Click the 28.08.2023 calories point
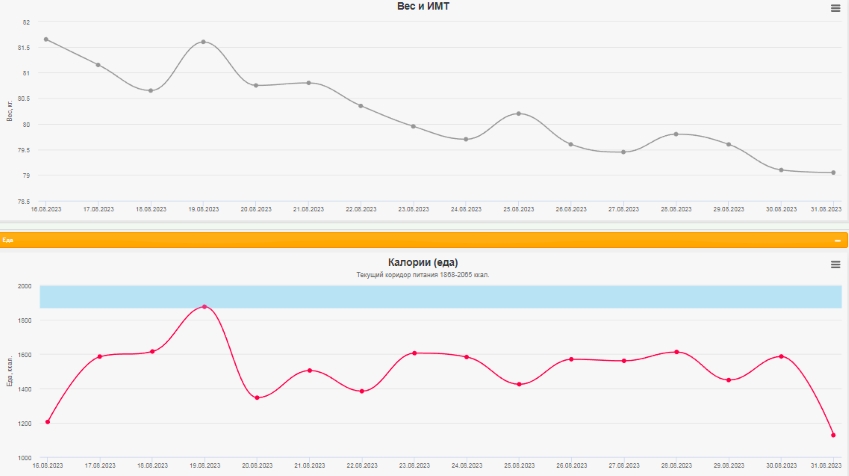This screenshot has width=849, height=476. (x=677, y=352)
